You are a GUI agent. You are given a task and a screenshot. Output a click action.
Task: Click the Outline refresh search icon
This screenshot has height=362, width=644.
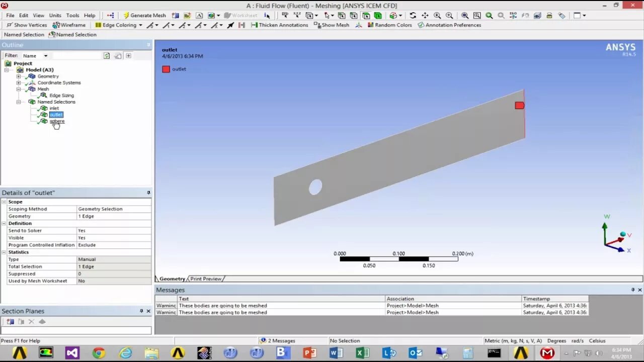point(107,56)
